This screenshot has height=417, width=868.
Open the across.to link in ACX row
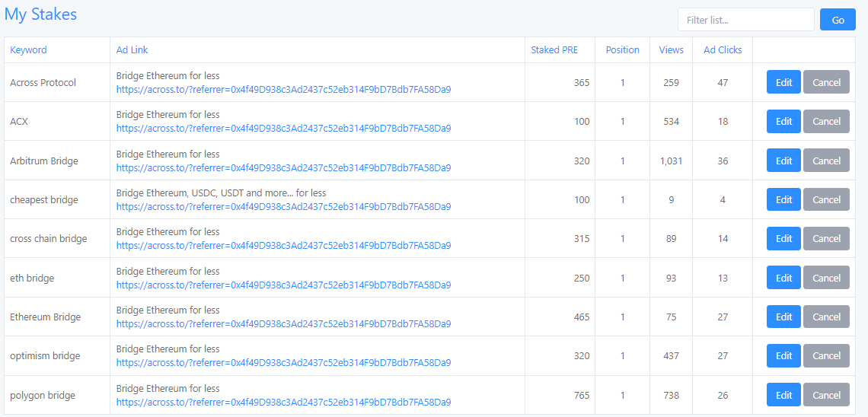click(x=283, y=129)
